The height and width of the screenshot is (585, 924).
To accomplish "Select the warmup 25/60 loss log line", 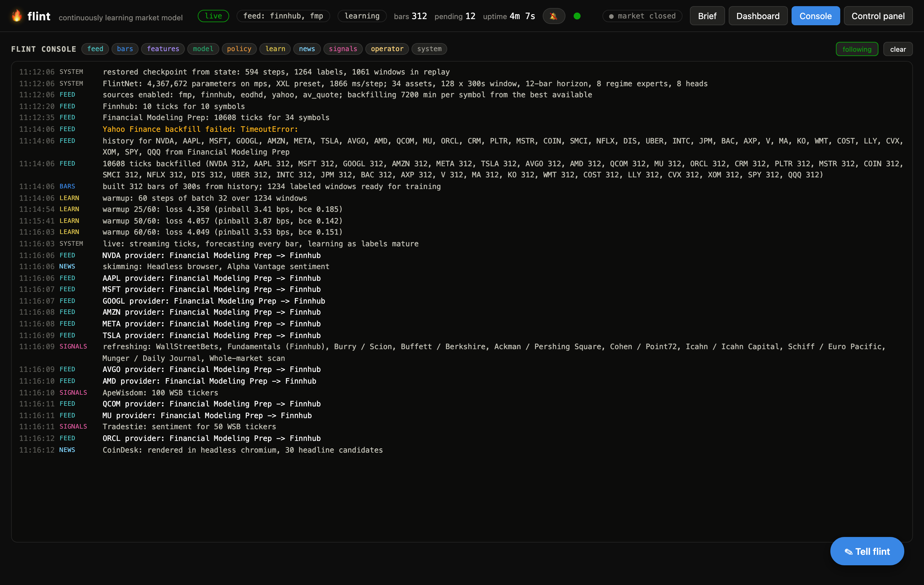I will [462, 209].
